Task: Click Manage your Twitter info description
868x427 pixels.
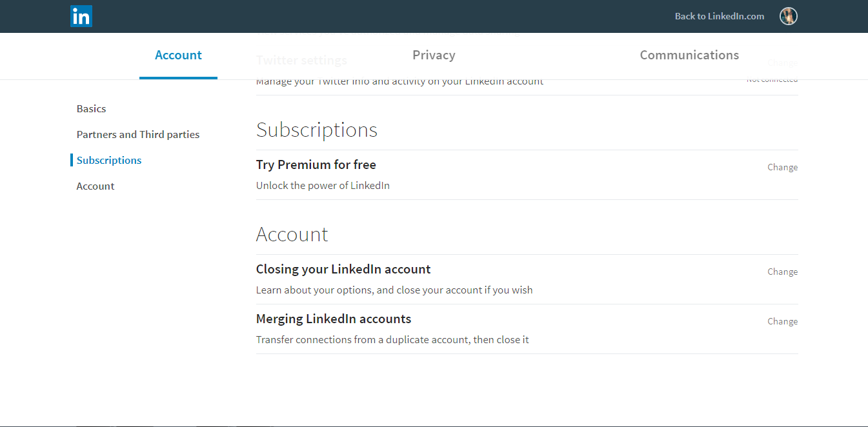Action: pos(399,82)
